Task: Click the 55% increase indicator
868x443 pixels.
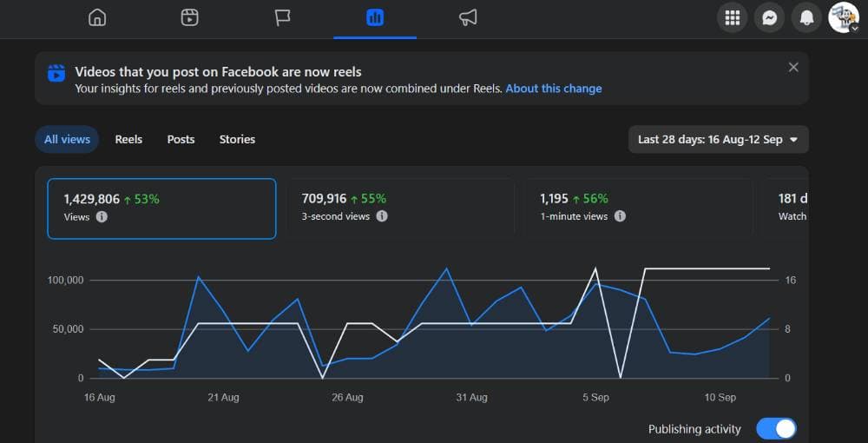Action: [369, 198]
